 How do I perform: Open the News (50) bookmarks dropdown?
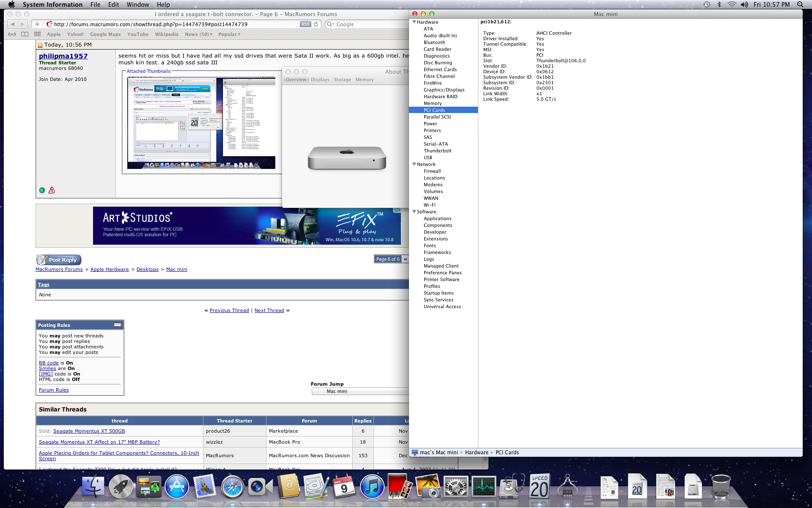(199, 34)
